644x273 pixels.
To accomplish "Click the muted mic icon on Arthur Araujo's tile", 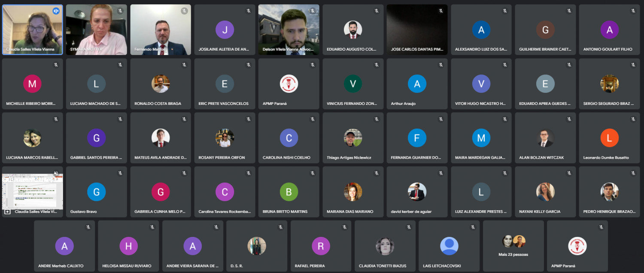I will click(441, 65).
